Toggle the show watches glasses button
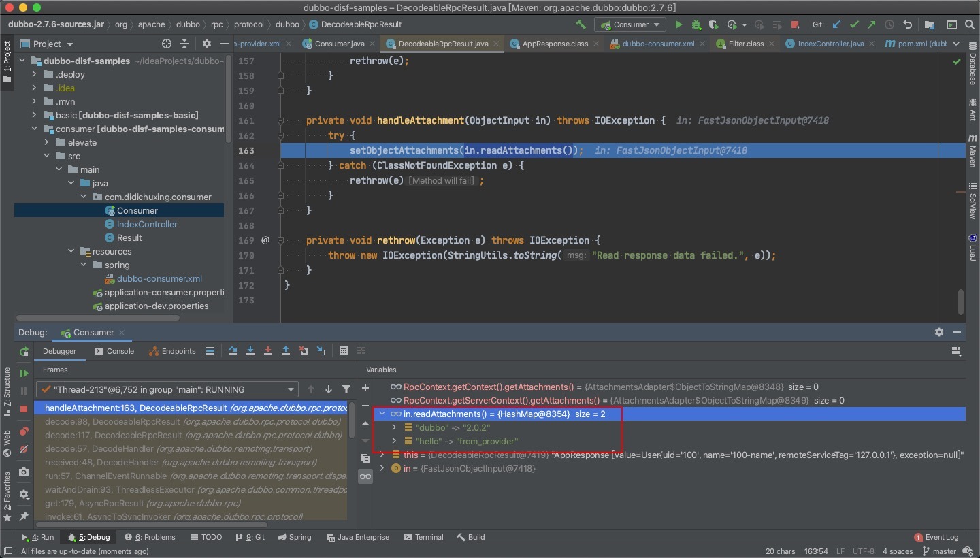 coord(365,476)
